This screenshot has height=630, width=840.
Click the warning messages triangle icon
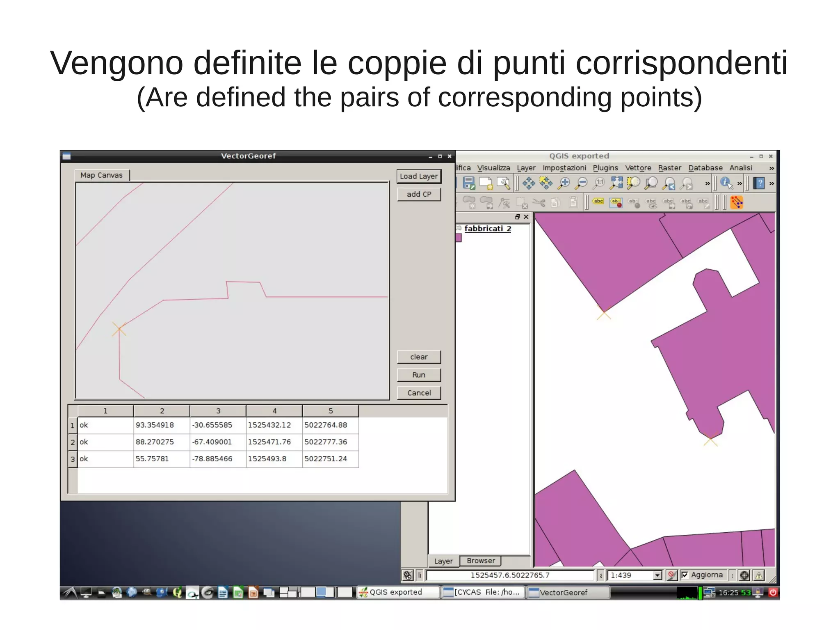[759, 575]
